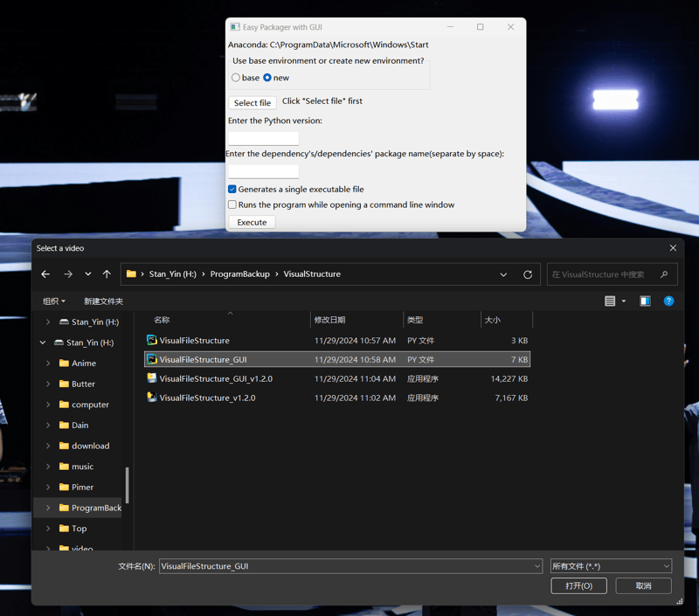Open the 组织 menu
This screenshot has height=616, width=699.
(54, 301)
